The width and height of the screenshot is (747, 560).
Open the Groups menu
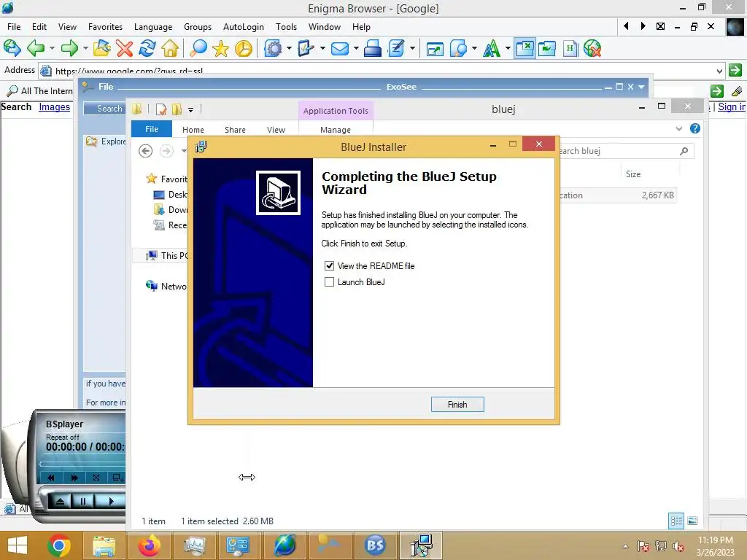click(x=198, y=27)
